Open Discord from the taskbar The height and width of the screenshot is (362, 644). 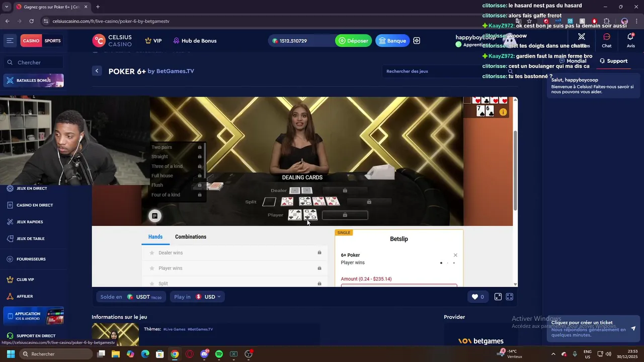pyautogui.click(x=204, y=354)
